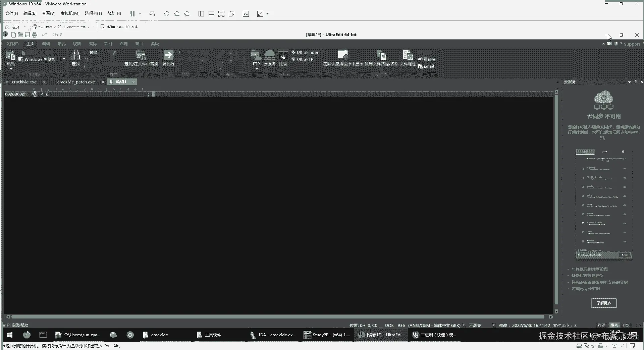This screenshot has height=350, width=644.
Task: Open Cloud Services panel options dropdown
Action: [x=630, y=82]
